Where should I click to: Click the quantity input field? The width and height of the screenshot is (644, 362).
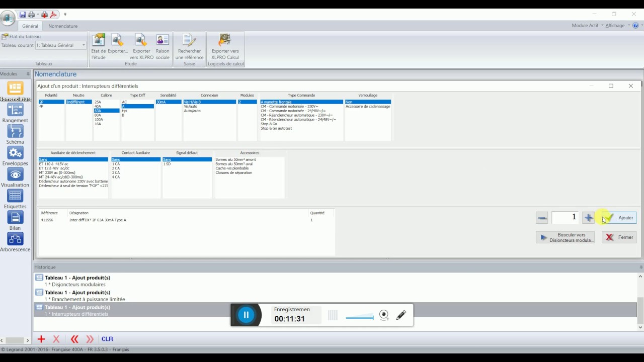point(565,218)
